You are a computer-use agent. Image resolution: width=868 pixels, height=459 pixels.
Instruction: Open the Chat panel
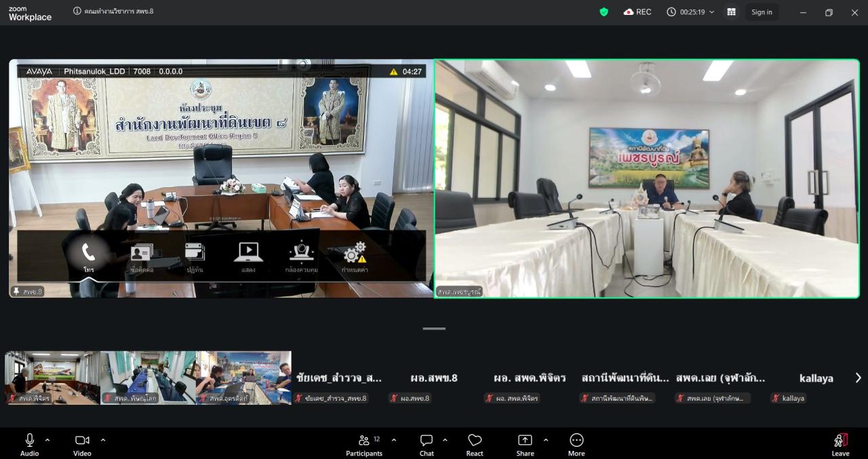[427, 444]
